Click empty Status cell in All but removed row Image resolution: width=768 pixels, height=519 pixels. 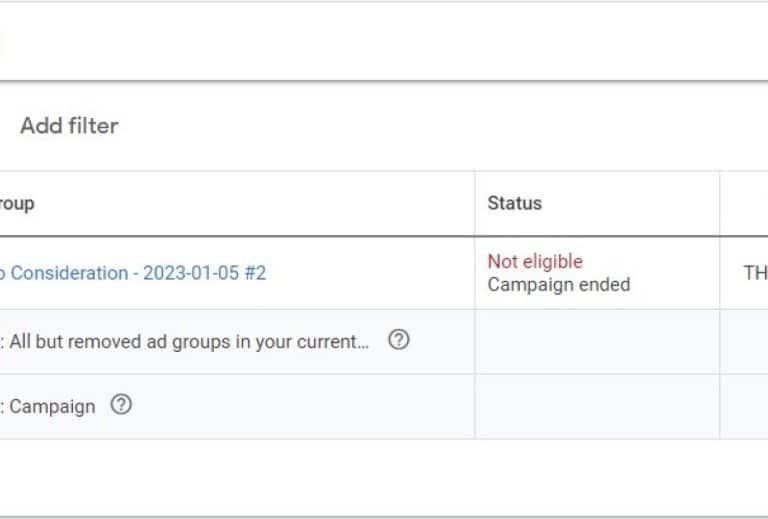596,341
